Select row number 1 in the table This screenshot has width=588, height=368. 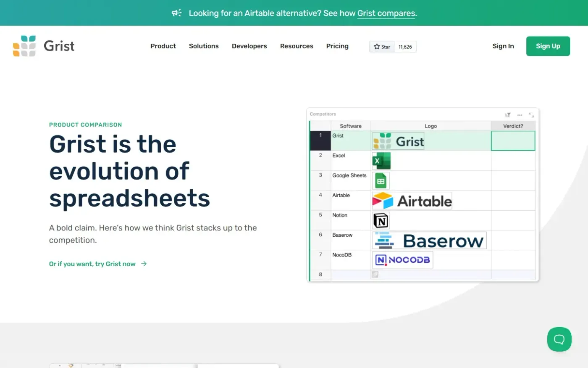(x=320, y=140)
